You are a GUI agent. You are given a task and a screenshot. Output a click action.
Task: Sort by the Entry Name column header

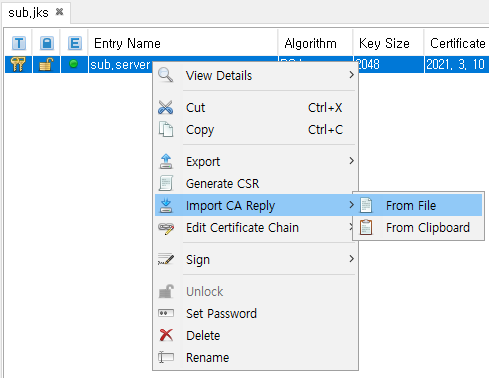pos(183,43)
